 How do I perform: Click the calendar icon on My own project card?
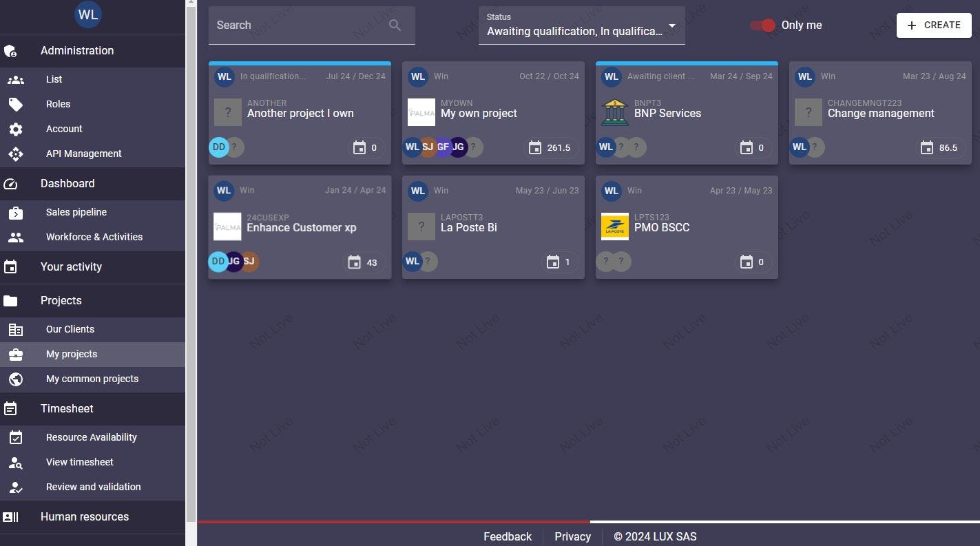[534, 147]
